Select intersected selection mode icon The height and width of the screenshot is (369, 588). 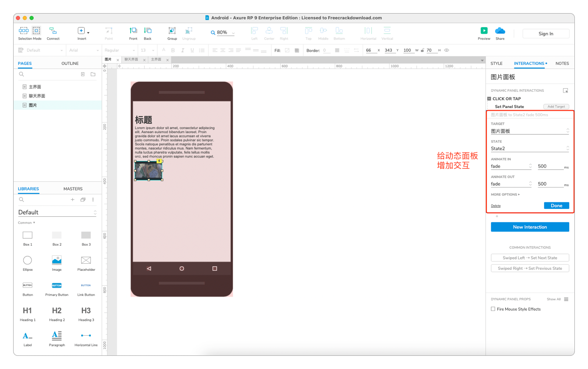pos(24,30)
